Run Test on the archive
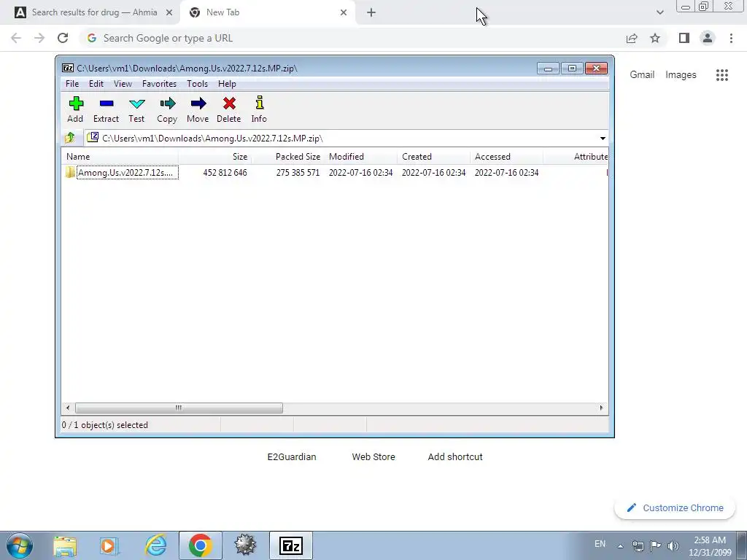The width and height of the screenshot is (747, 560). (136, 109)
